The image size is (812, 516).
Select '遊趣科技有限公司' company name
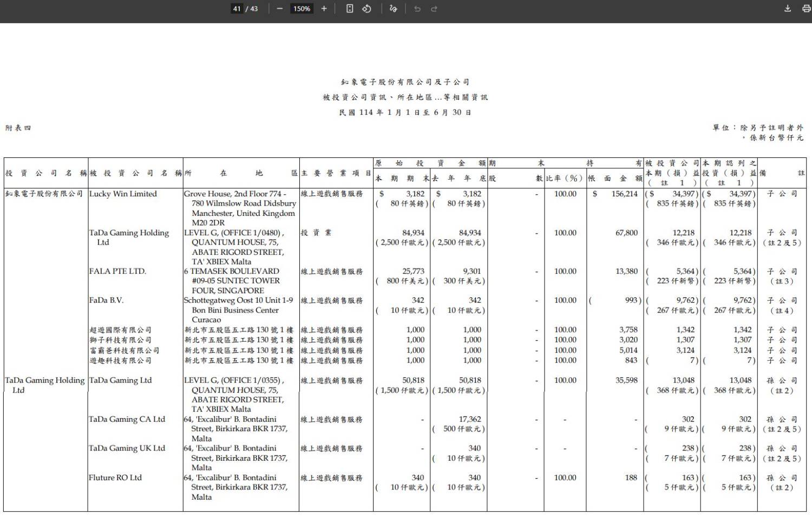(x=121, y=360)
